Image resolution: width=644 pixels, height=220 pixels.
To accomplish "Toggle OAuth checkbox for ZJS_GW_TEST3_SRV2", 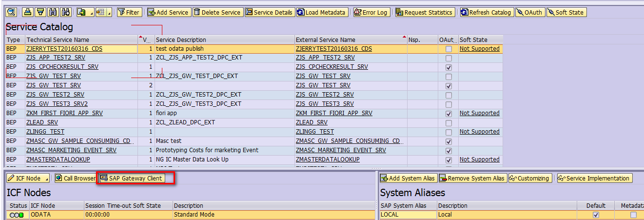I will tap(449, 104).
